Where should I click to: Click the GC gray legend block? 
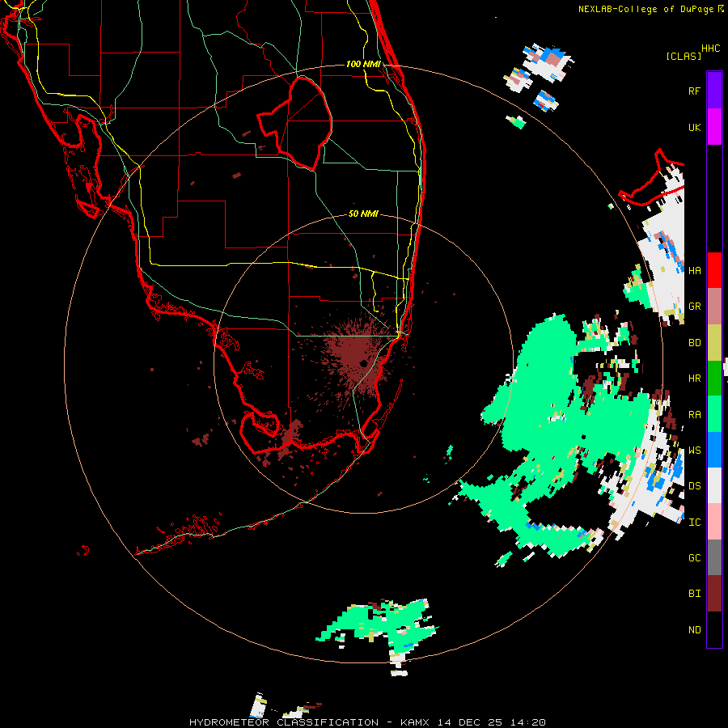[x=714, y=557]
